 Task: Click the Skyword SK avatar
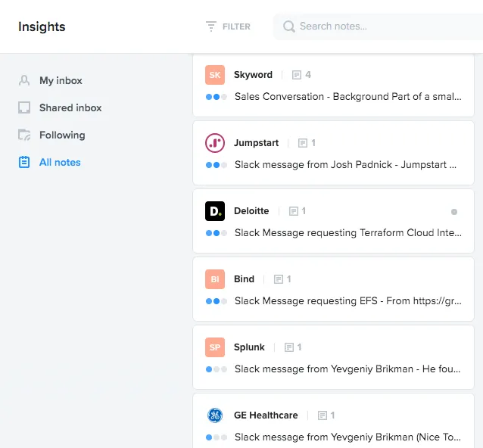215,75
